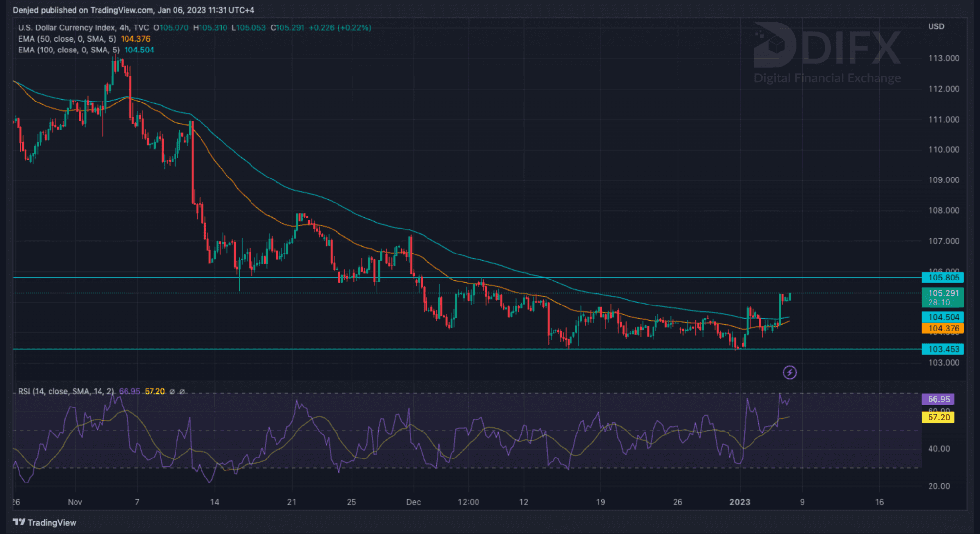The width and height of the screenshot is (980, 534).
Task: Click the yellow 57.20 RSI average tag
Action: (938, 417)
